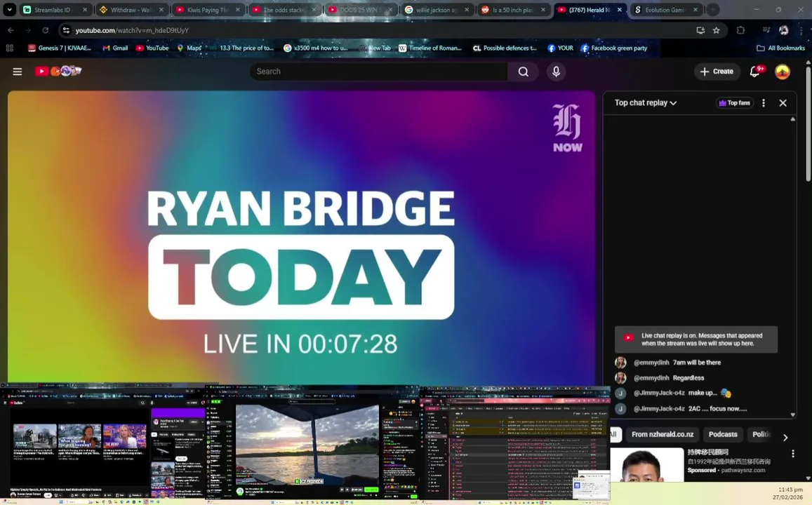812x505 pixels.
Task: Open the Timeline of Roman bookmark
Action: point(430,48)
